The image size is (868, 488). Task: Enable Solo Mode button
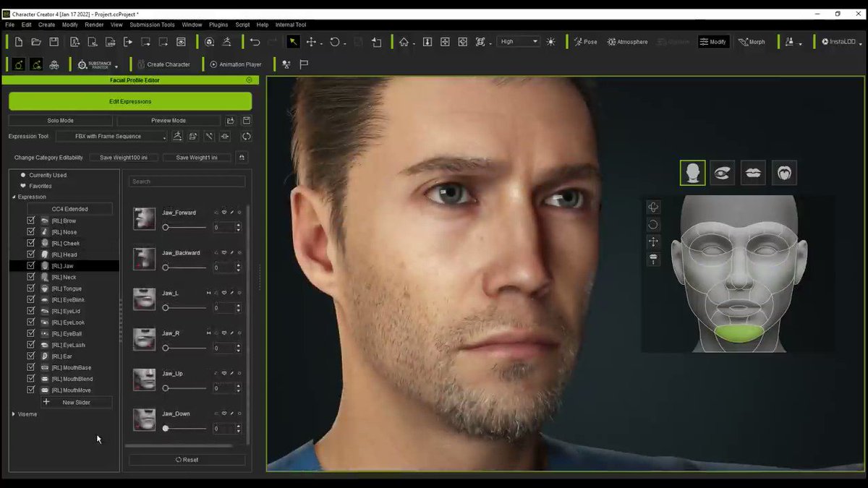pyautogui.click(x=61, y=121)
